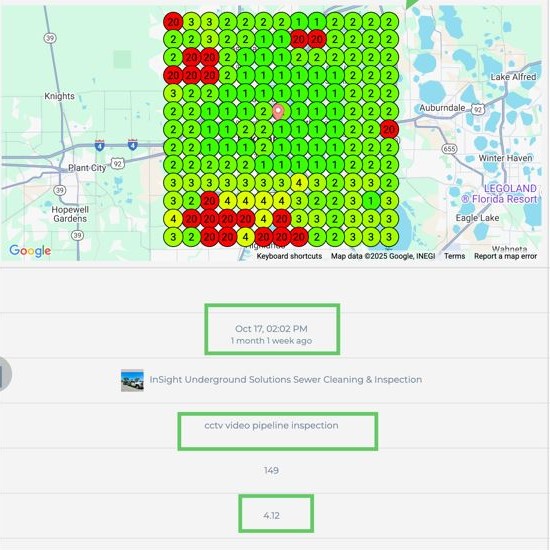Open Keyboard shortcuts on the map
The height and width of the screenshot is (550, 550).
289,256
